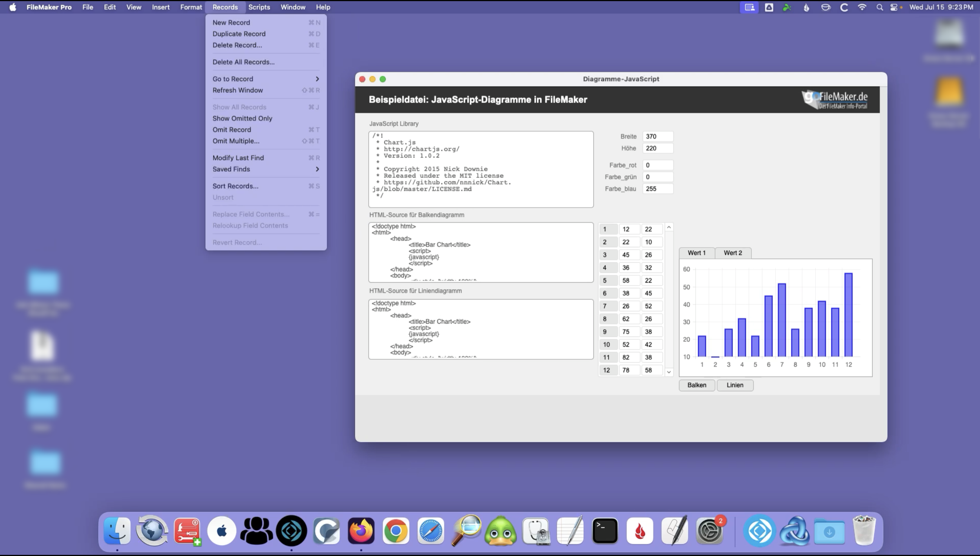Open the magnifying glass app in dock
The width and height of the screenshot is (980, 556).
tap(466, 531)
